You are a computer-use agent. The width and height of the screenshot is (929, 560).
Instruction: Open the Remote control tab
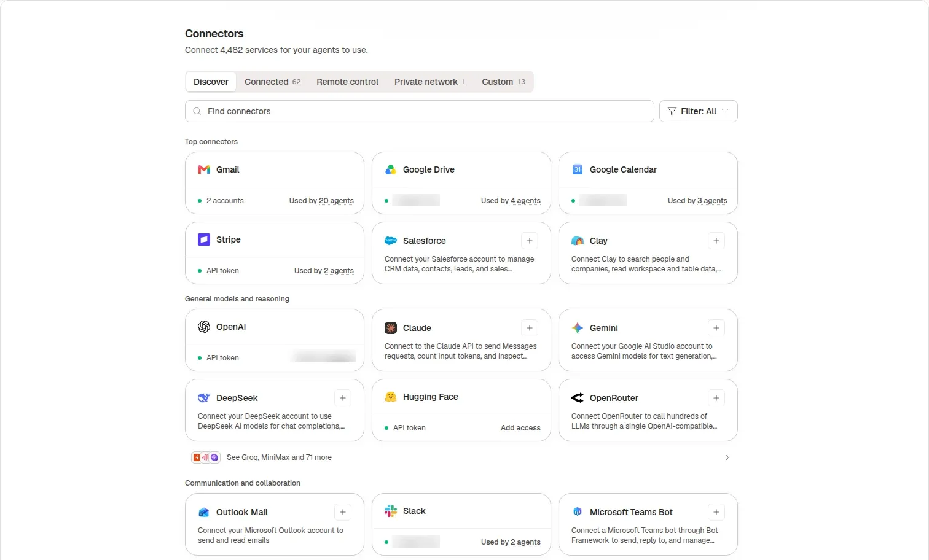347,82
